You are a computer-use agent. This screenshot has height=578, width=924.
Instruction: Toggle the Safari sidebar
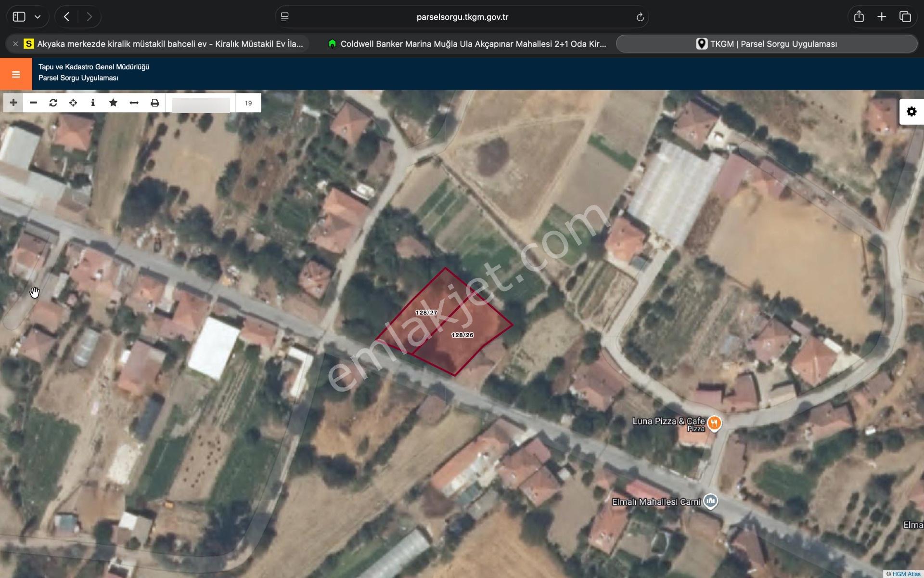click(19, 17)
